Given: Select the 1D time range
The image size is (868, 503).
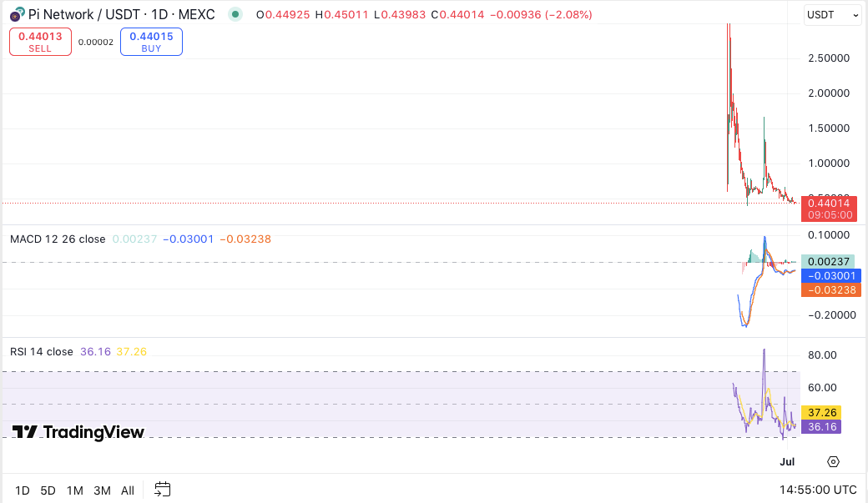Looking at the screenshot, I should 23,490.
